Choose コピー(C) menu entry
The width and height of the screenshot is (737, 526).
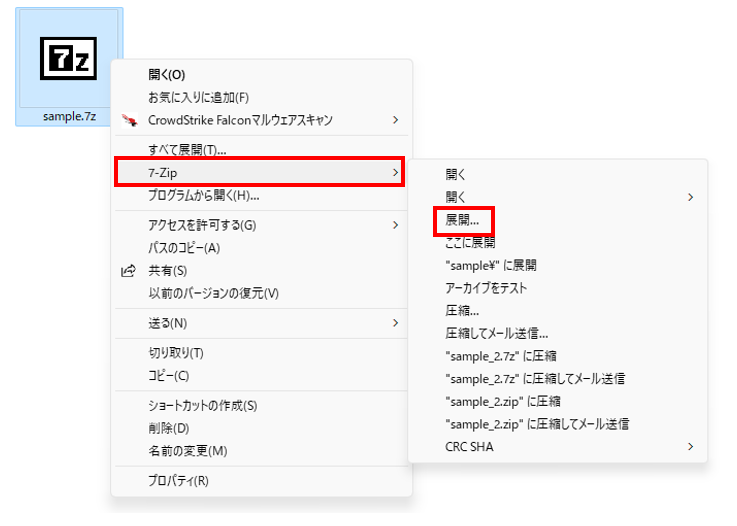(x=262, y=376)
